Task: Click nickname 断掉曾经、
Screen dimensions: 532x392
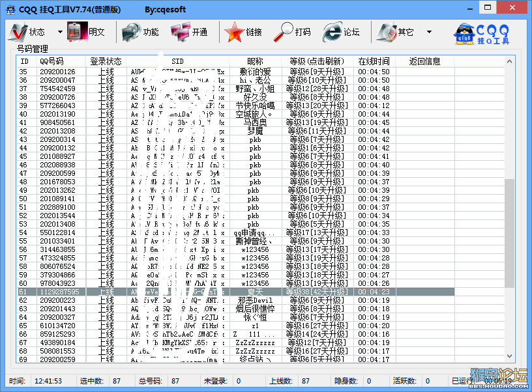Action: tap(254, 241)
